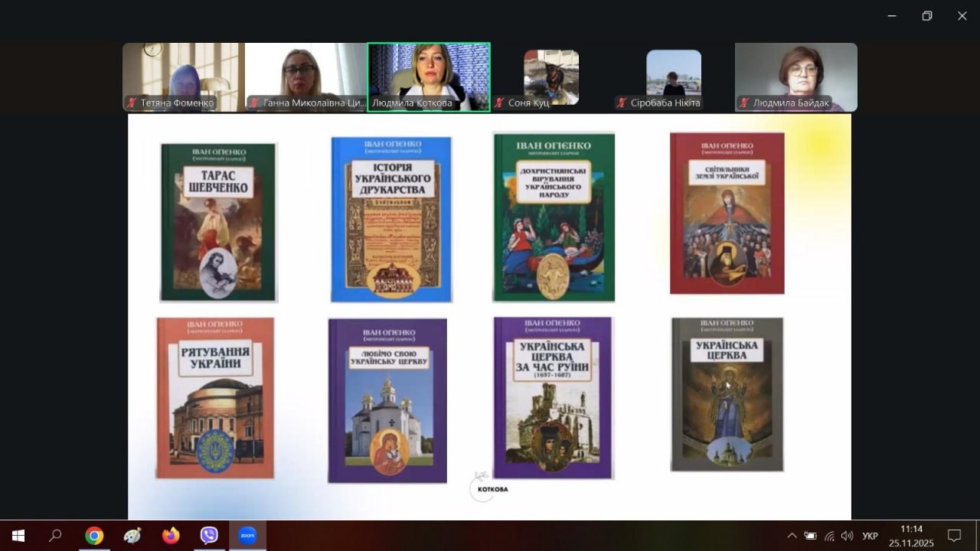This screenshot has height=551, width=980.
Task: Open Google Chrome from the taskbar
Action: point(94,536)
